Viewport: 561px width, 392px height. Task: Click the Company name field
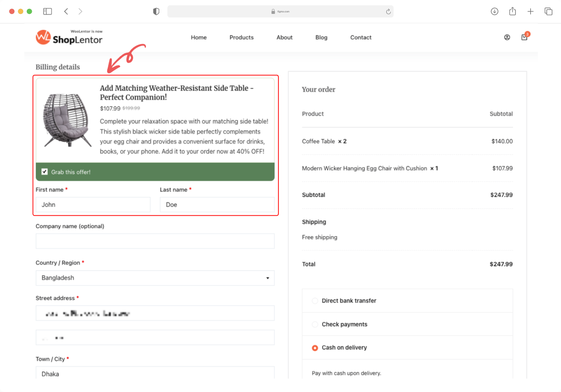[x=155, y=241]
